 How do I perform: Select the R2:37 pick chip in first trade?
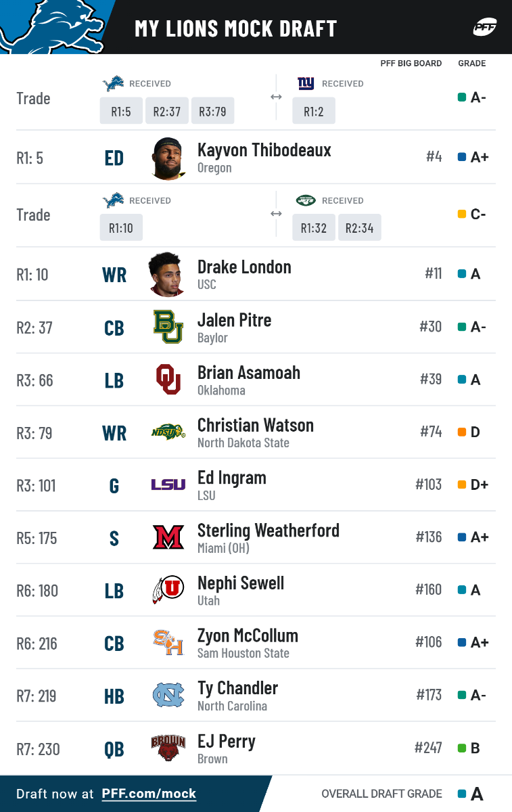click(166, 111)
